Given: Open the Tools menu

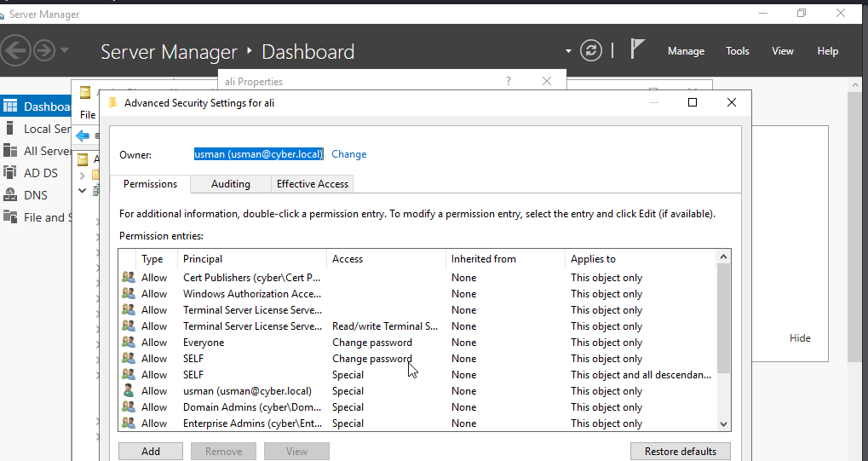Looking at the screenshot, I should pyautogui.click(x=738, y=51).
